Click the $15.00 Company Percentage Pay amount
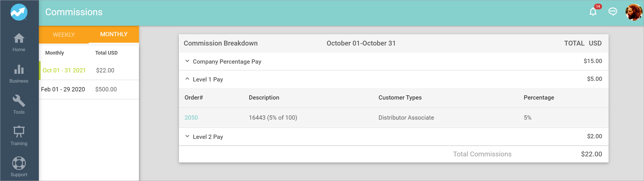This screenshot has height=181, width=644. [593, 61]
